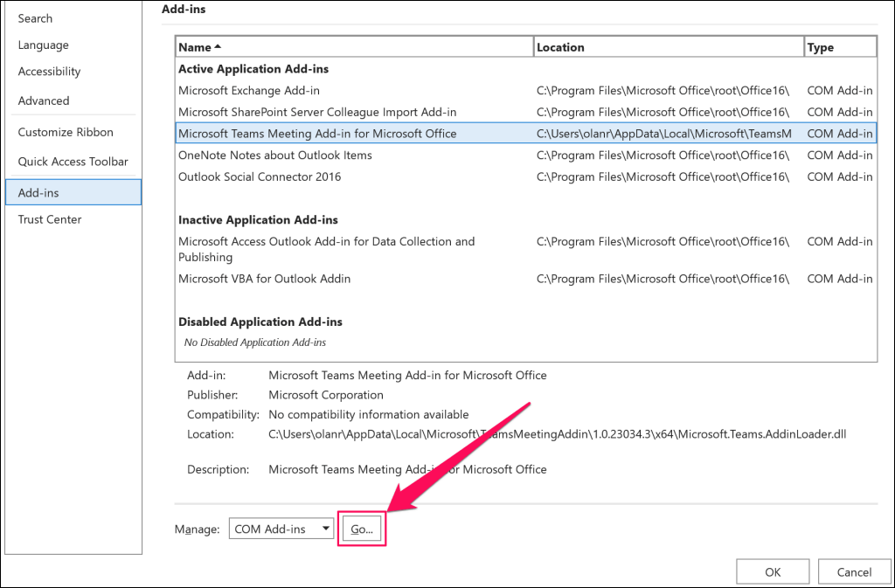Viewport: 895px width, 588px height.
Task: Select the SharePoint Server Colleague Import Add-in
Action: [x=317, y=112]
